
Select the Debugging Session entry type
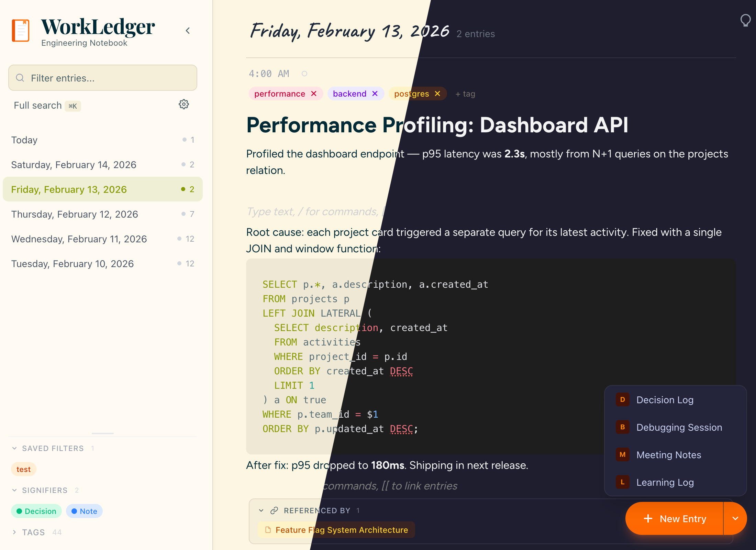click(x=679, y=427)
